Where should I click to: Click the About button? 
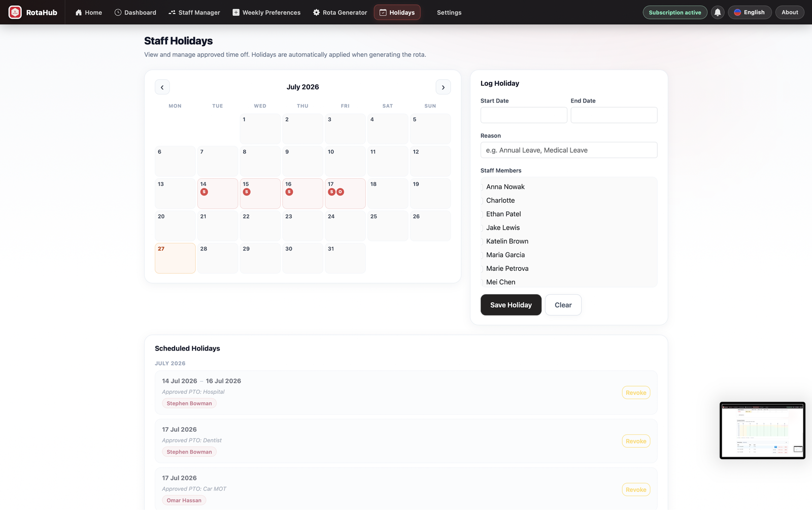790,12
